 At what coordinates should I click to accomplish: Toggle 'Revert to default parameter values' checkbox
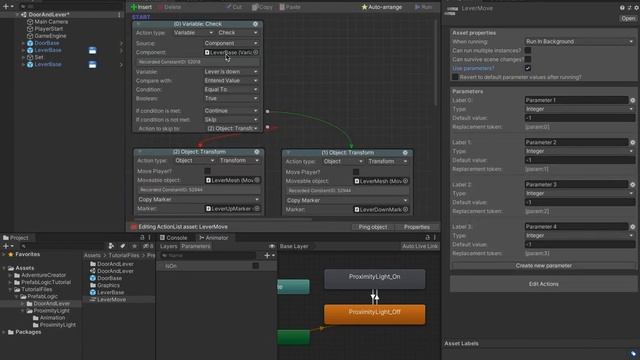pyautogui.click(x=456, y=77)
